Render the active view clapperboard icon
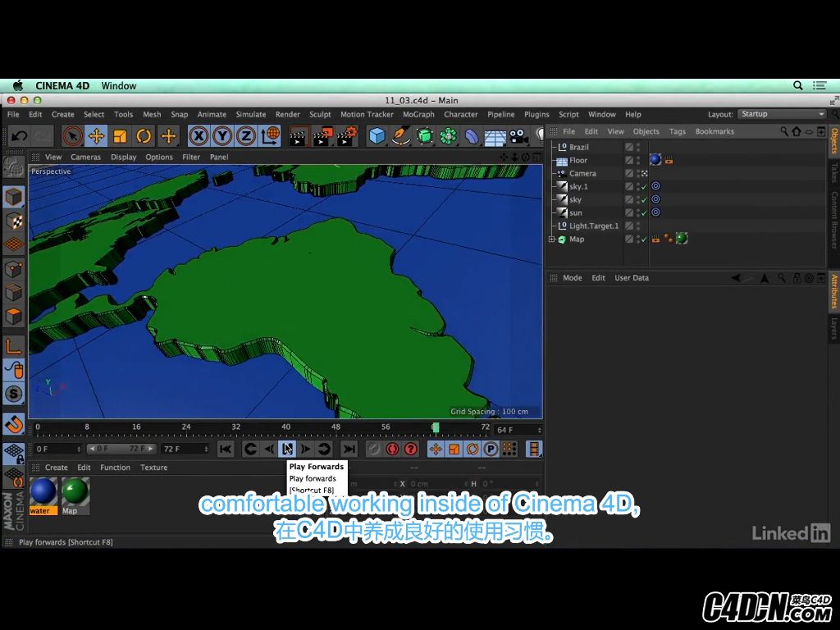 coord(298,136)
